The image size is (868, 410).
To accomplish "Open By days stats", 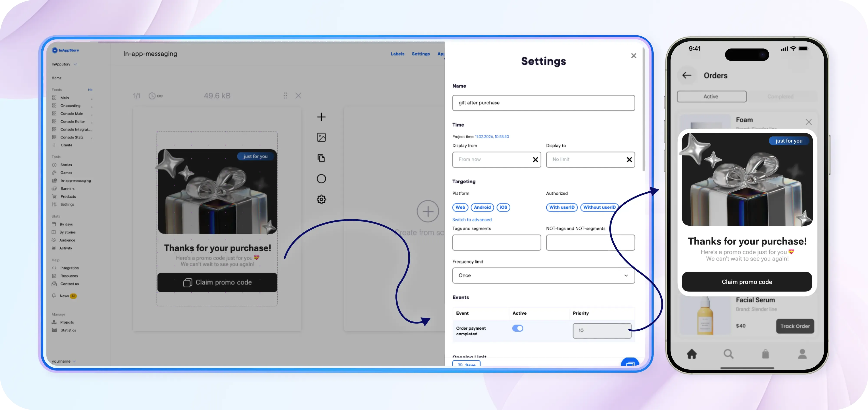I will pos(66,224).
